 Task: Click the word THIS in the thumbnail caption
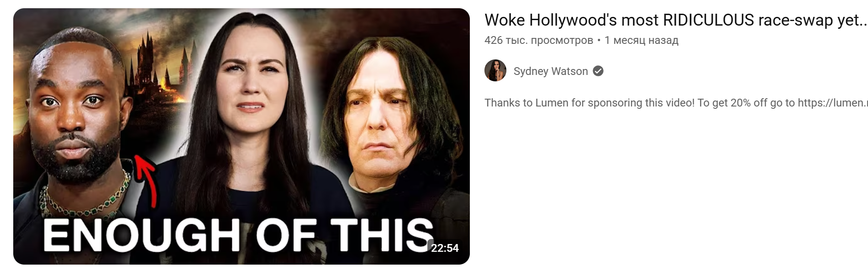pos(381,235)
